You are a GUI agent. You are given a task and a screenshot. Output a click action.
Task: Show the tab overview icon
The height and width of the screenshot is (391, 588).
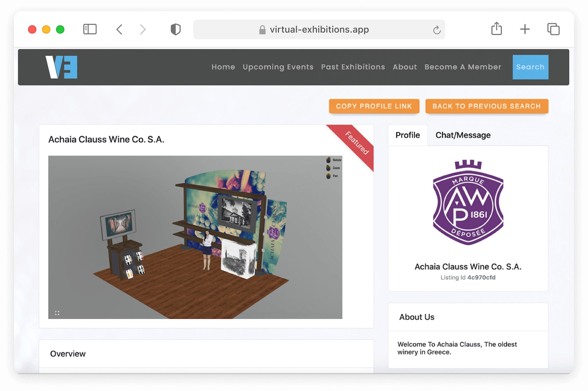click(553, 29)
